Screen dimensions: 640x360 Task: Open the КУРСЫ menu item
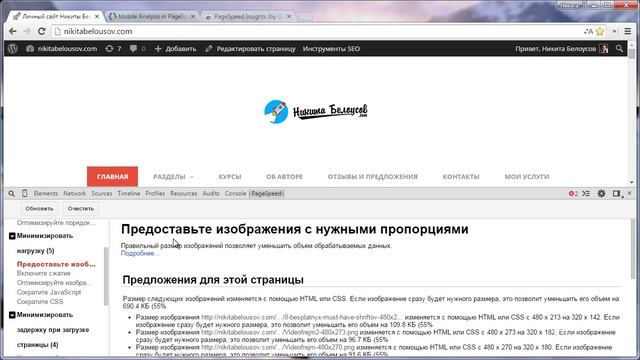click(230, 177)
